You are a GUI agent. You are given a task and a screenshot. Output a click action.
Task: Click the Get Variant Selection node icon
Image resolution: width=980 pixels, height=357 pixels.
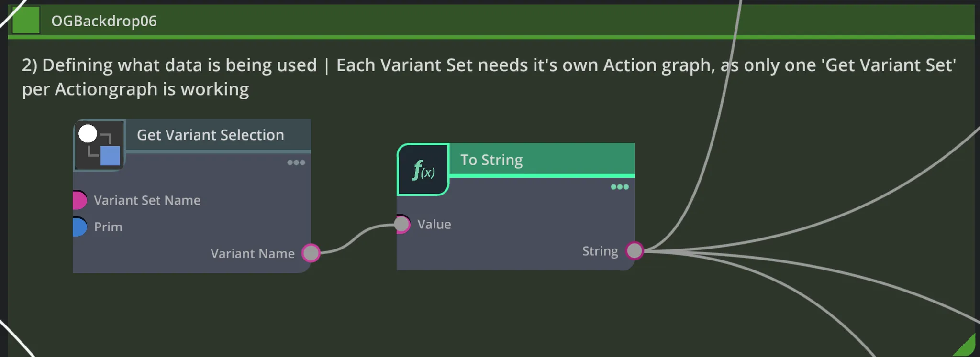click(100, 145)
